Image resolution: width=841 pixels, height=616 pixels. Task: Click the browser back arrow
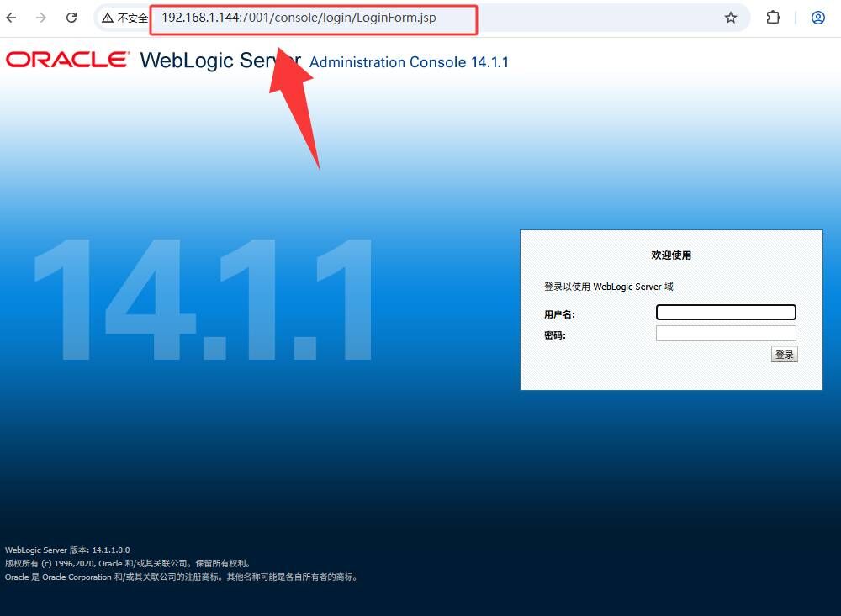pos(11,18)
